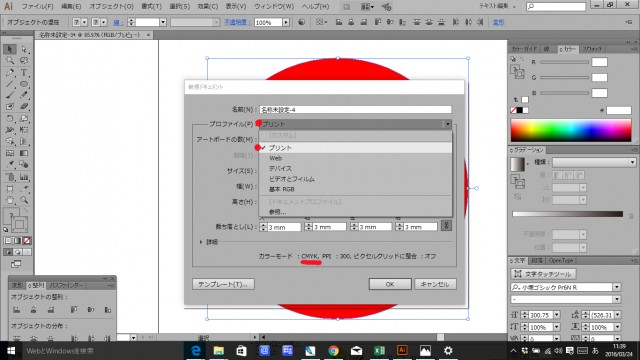The image size is (640, 360).
Task: Choose Draw Behind mode in toolbox
Action: pyautogui.click(x=18, y=252)
